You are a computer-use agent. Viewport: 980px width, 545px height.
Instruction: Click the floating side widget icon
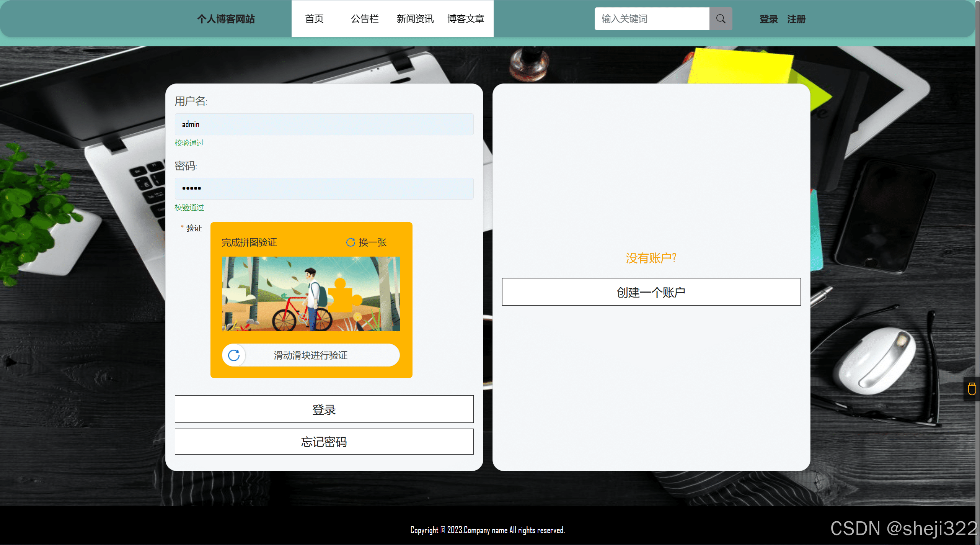tap(972, 389)
